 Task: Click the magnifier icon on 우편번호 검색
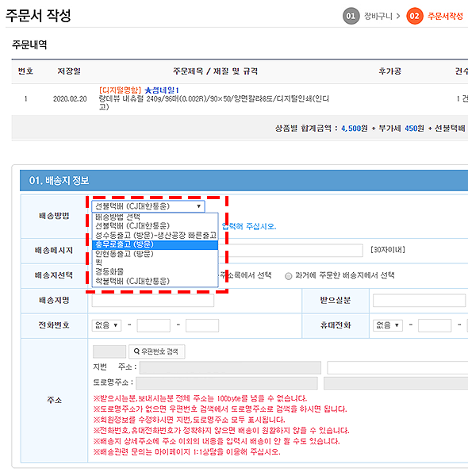[136, 351]
